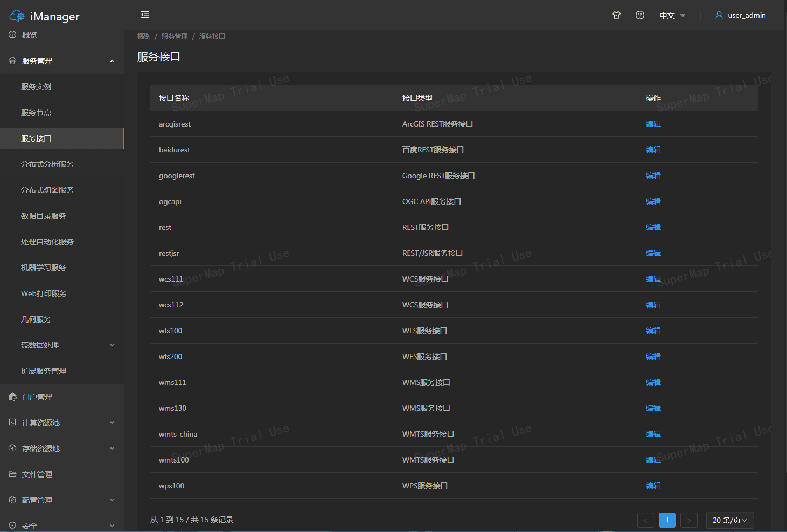787x532 pixels.
Task: Click the 接口名称 column header
Action: point(174,98)
